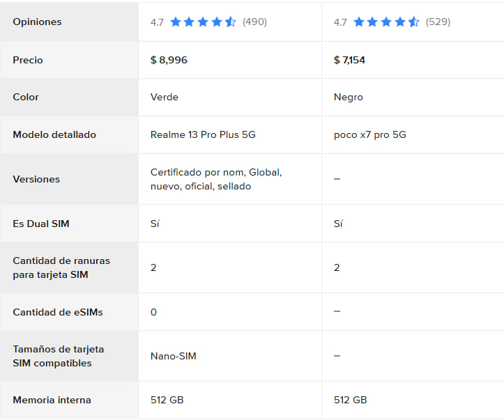Click the Memoria interna row label
Screen dimensions: 504x420
(x=52, y=400)
